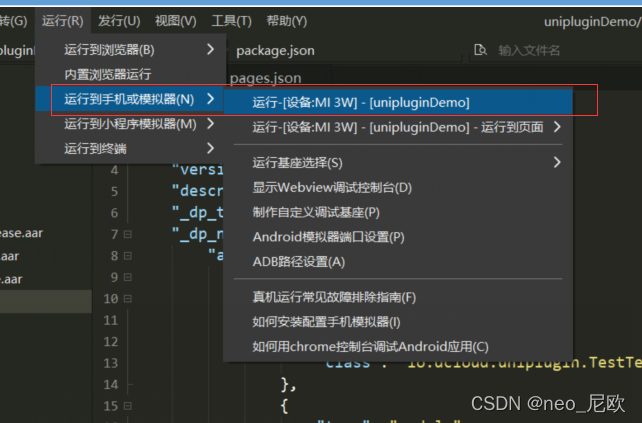The width and height of the screenshot is (642, 423).
Task: Choose 制作自定义调试基座(P)
Action: click(x=398, y=212)
